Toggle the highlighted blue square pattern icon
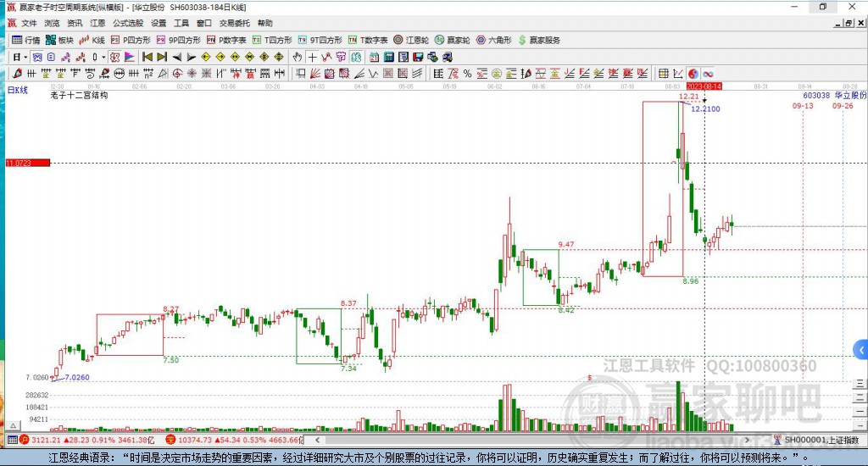The width and height of the screenshot is (868, 466). coord(36,57)
